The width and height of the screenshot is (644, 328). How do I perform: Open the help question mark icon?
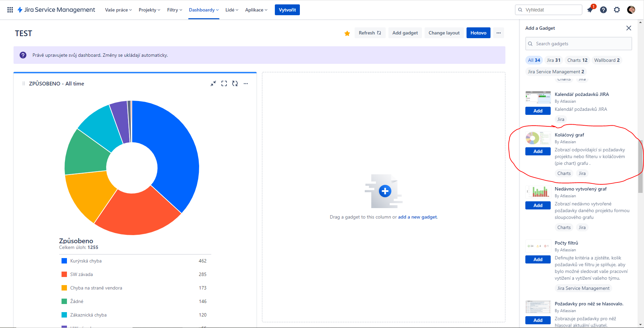tap(603, 10)
